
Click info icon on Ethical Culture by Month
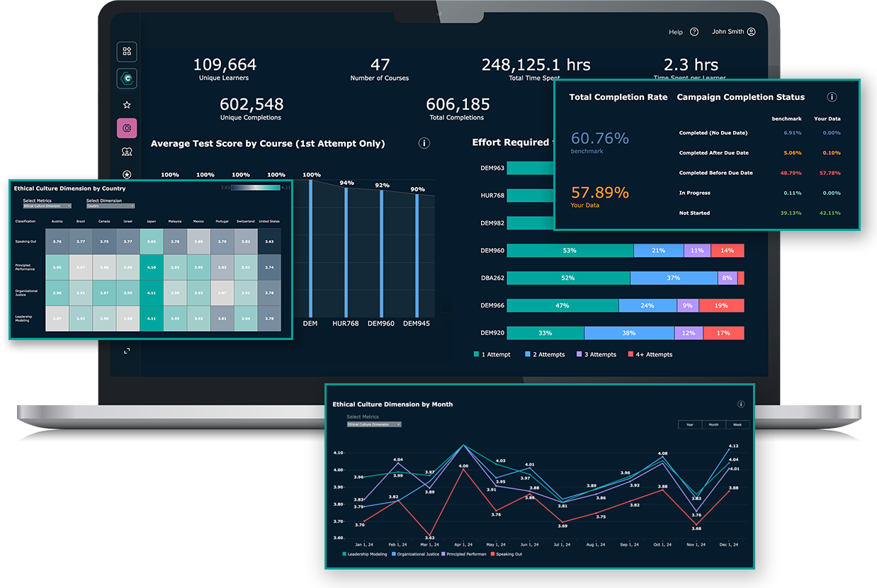pos(741,405)
